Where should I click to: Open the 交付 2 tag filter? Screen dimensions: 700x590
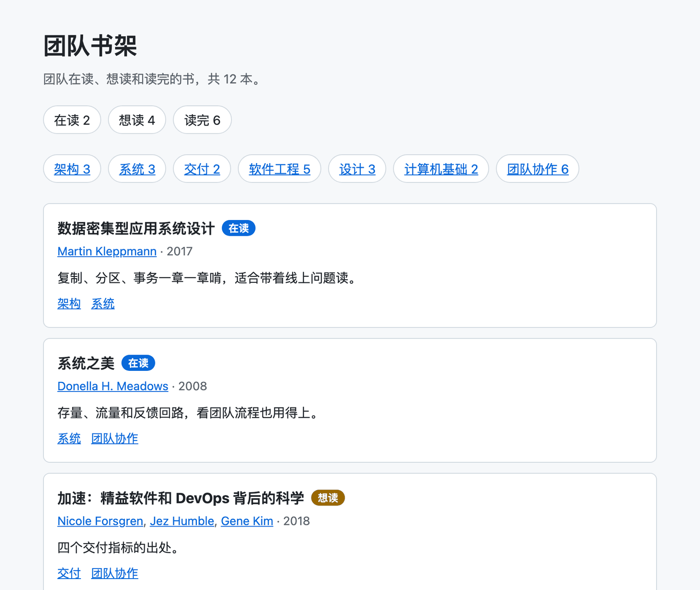click(x=202, y=169)
